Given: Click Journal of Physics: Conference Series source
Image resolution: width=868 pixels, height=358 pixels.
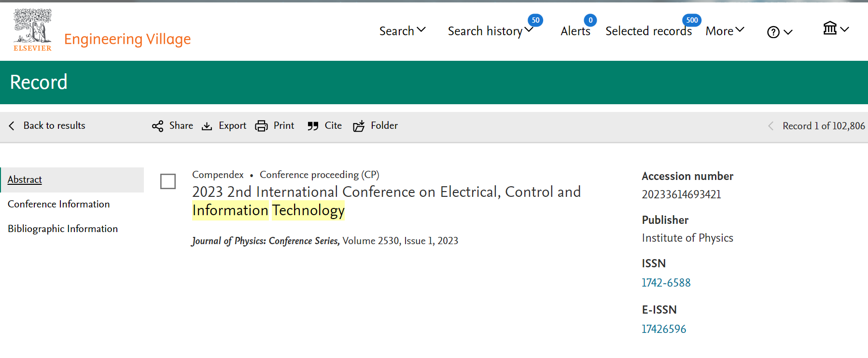Looking at the screenshot, I should (266, 241).
